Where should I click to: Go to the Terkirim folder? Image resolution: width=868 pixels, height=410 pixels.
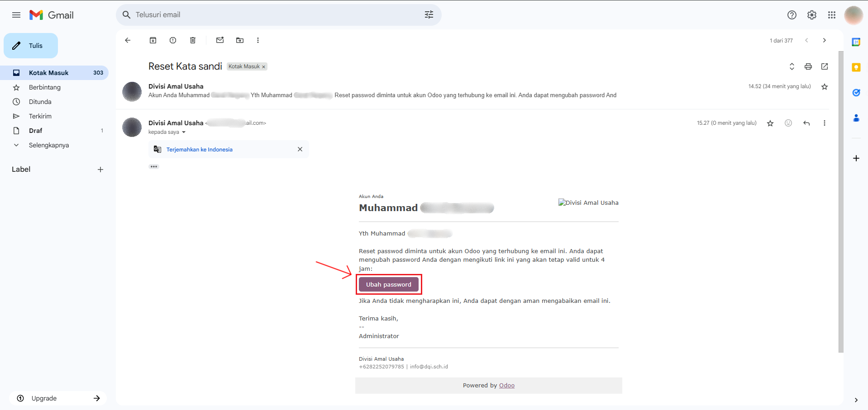pos(40,116)
